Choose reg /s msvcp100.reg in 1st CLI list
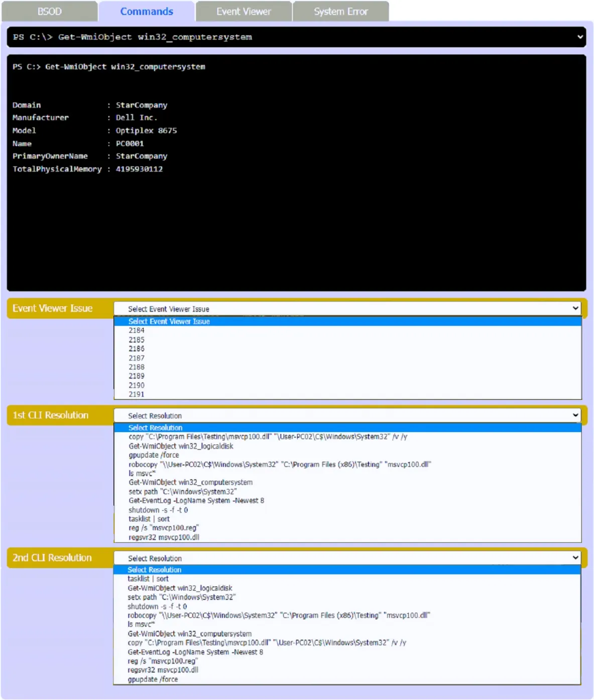This screenshot has height=700, width=594. 347,528
